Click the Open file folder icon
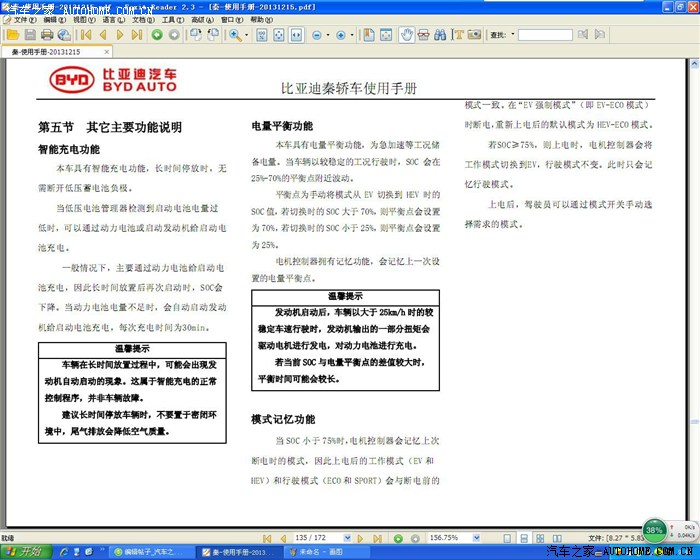This screenshot has height=560, width=700. coord(11,35)
